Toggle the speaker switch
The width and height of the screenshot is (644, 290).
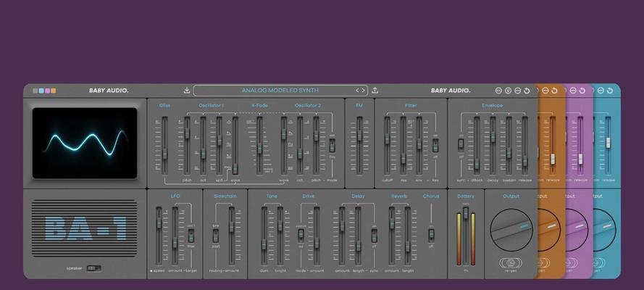pos(94,268)
